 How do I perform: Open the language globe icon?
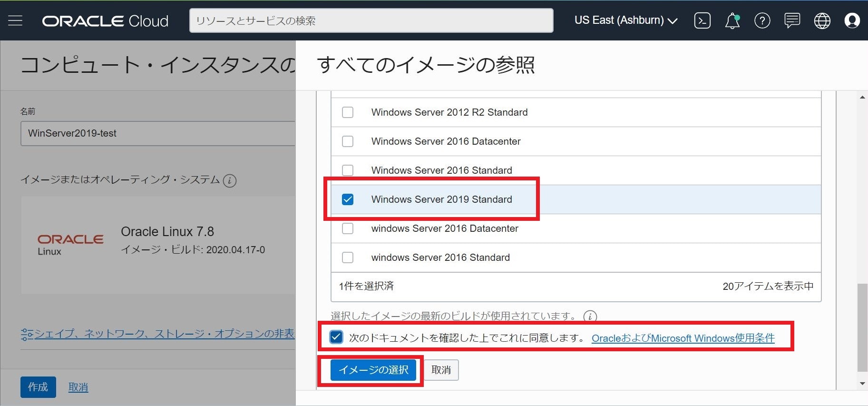[822, 20]
